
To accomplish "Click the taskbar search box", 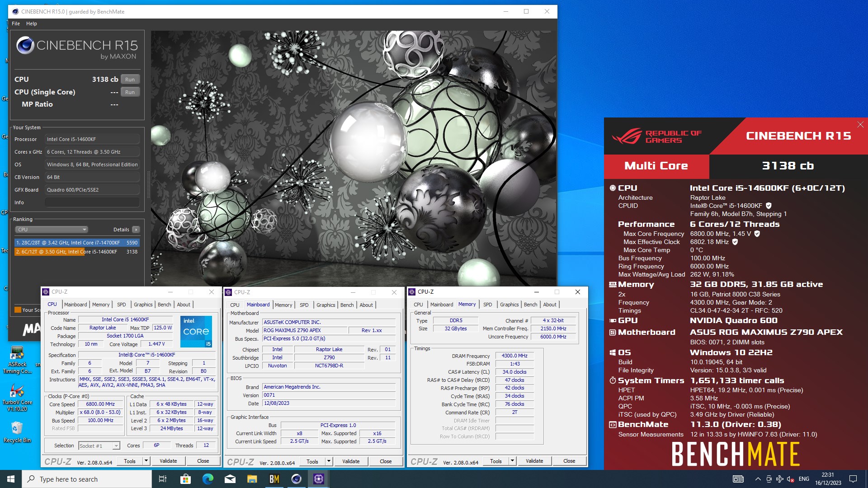I will point(87,479).
